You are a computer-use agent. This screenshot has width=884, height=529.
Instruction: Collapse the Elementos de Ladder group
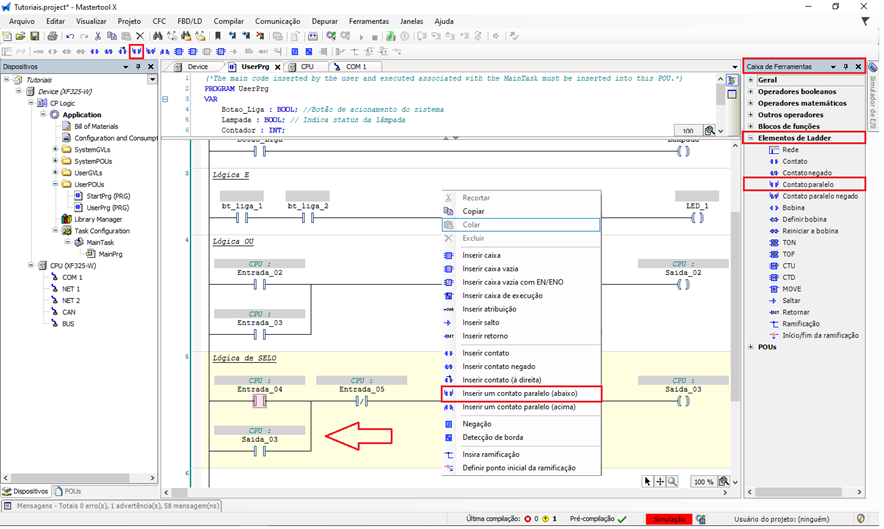click(751, 138)
